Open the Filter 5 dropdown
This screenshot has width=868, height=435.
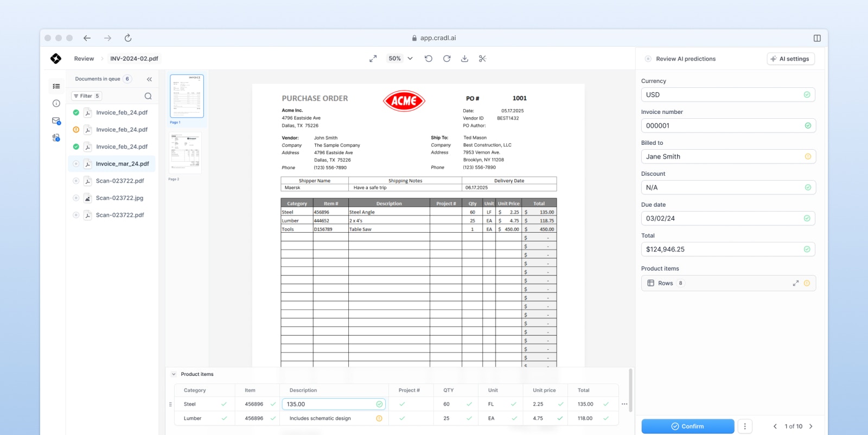87,96
